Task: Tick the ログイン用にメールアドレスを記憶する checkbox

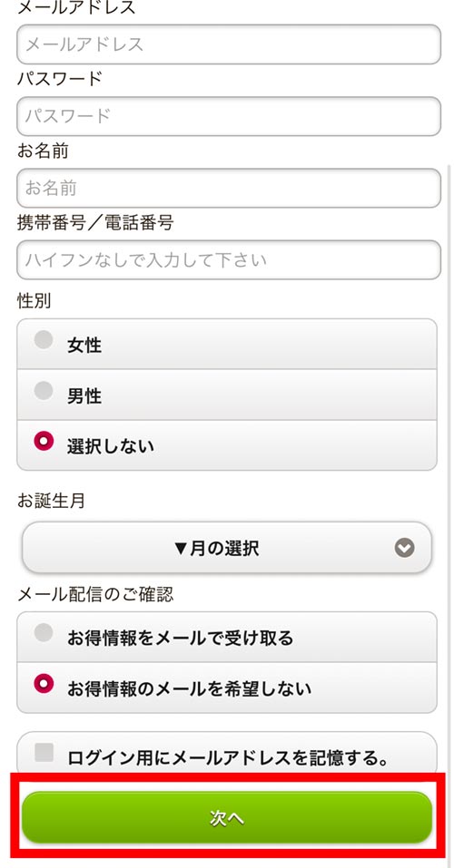Action: (44, 753)
